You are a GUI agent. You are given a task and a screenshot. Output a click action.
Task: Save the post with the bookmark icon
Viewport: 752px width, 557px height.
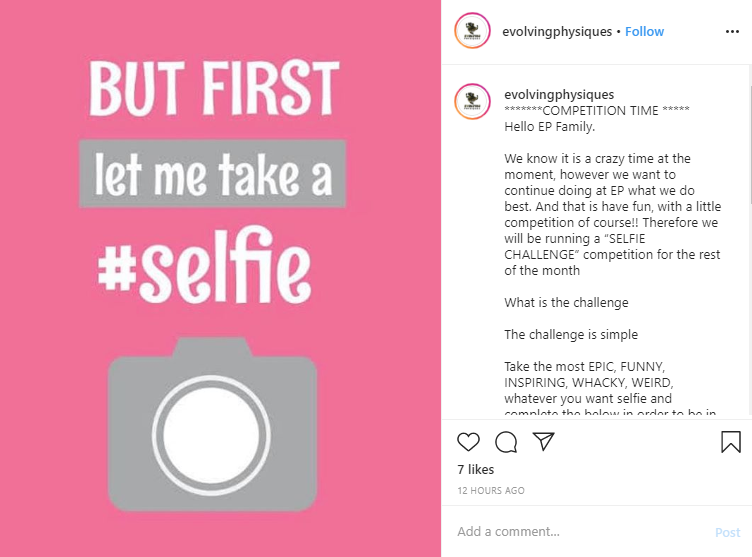[731, 442]
